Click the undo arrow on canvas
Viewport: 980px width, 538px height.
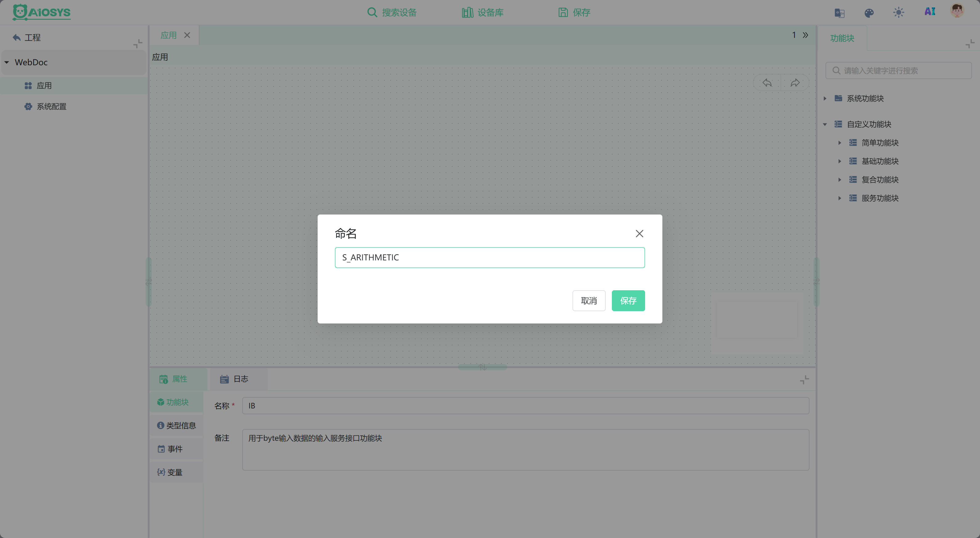767,82
